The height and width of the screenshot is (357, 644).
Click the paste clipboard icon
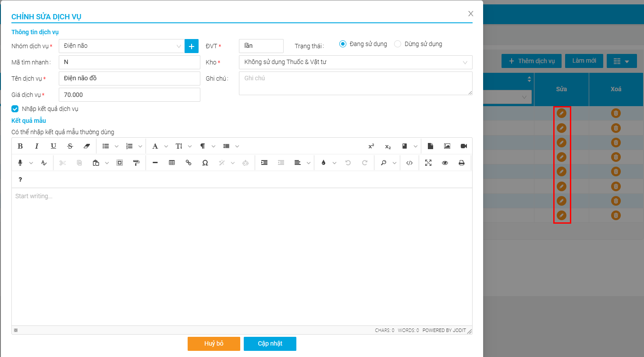[x=96, y=163]
